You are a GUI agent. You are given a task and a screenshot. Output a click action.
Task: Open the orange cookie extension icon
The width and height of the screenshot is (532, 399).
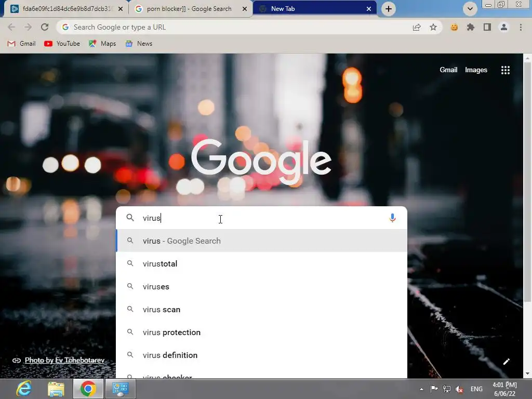pos(454,27)
